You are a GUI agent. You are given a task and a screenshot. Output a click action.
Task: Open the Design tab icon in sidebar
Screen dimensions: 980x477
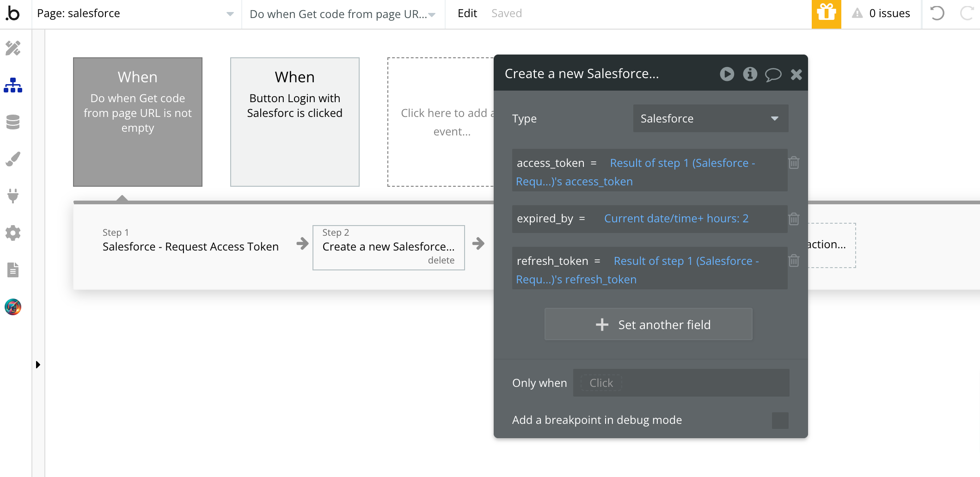(x=13, y=48)
